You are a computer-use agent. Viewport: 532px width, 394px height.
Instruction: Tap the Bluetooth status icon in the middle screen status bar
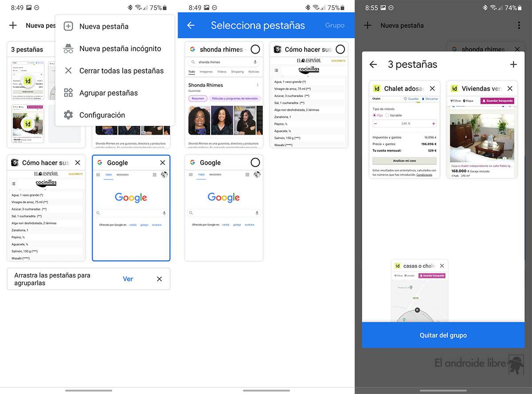point(308,8)
